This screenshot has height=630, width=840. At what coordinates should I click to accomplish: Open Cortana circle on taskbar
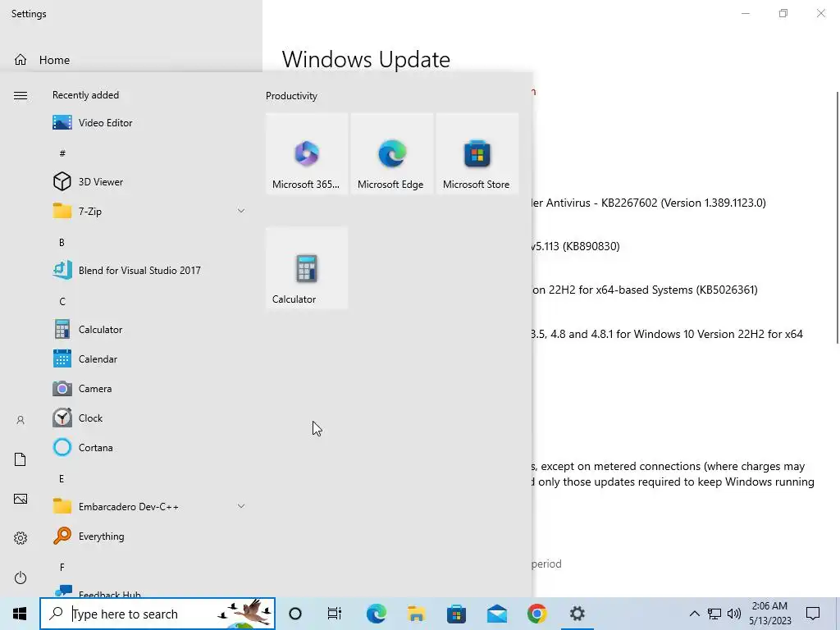pyautogui.click(x=295, y=614)
